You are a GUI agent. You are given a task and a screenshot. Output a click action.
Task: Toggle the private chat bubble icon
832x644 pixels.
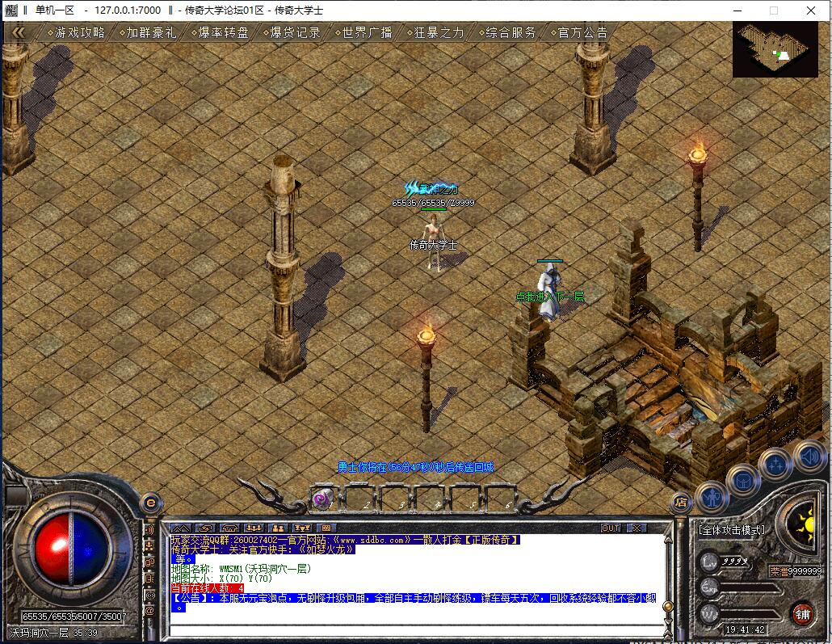point(150,562)
